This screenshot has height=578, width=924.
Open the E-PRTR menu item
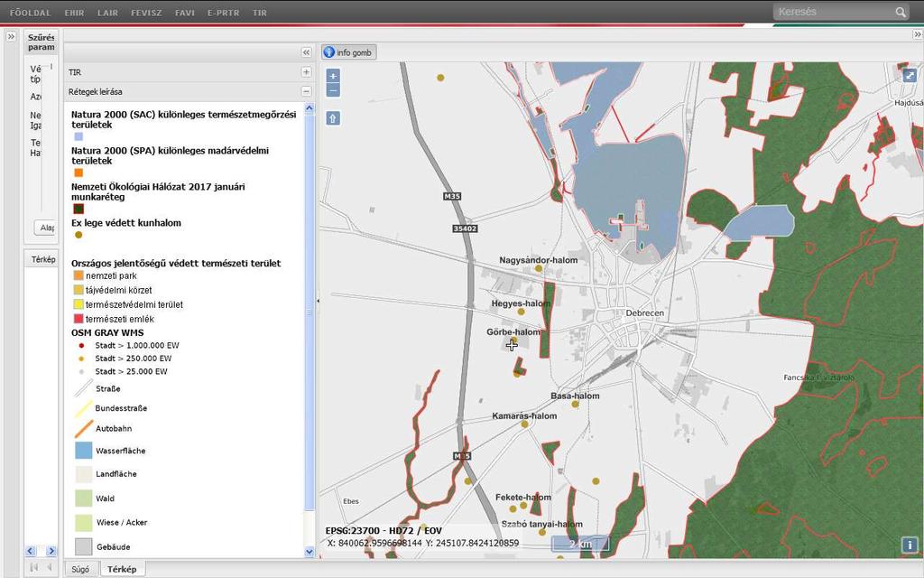point(224,13)
